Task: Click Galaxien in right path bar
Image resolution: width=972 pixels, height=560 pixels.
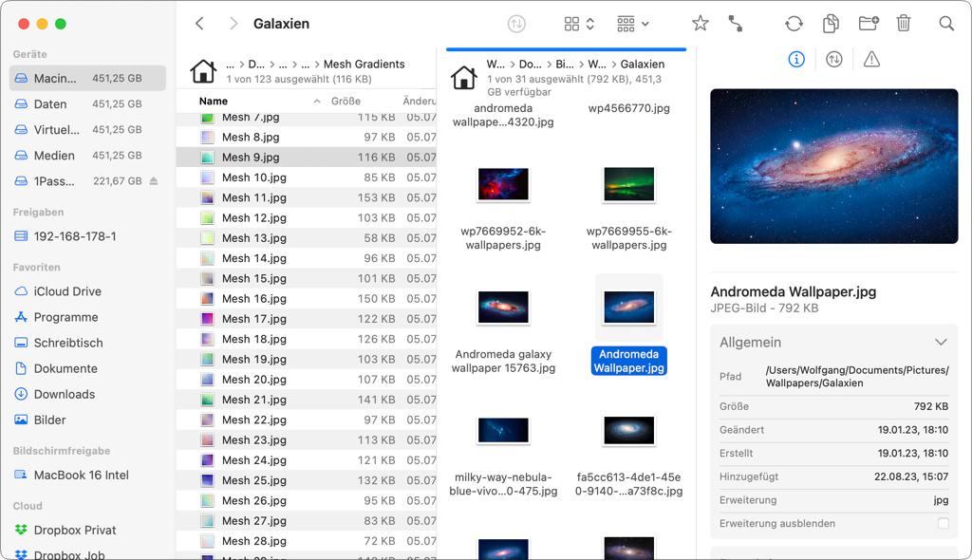Action: click(x=643, y=64)
